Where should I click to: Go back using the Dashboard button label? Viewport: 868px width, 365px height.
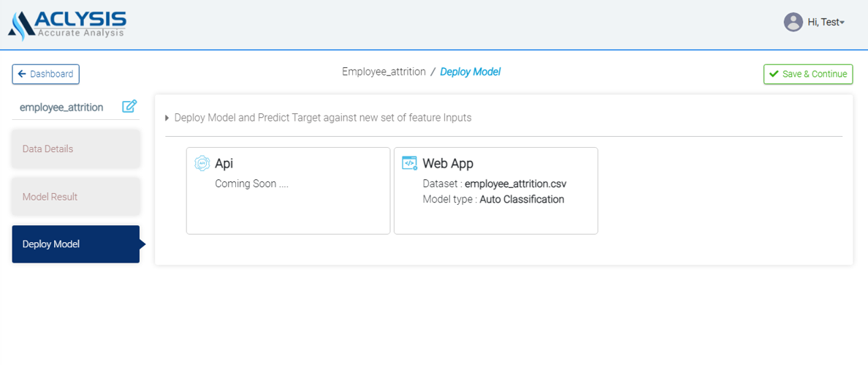point(51,74)
